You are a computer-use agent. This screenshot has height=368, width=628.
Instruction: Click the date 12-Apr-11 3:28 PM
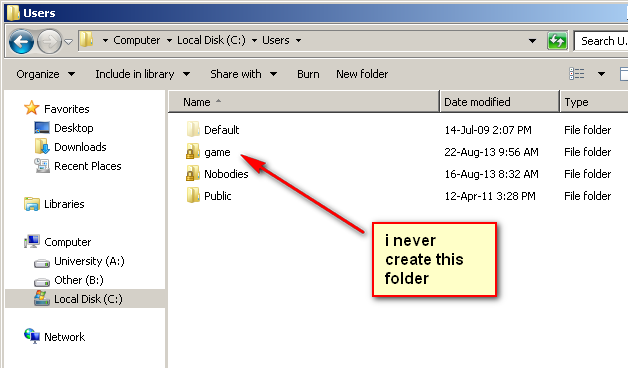[x=490, y=196]
